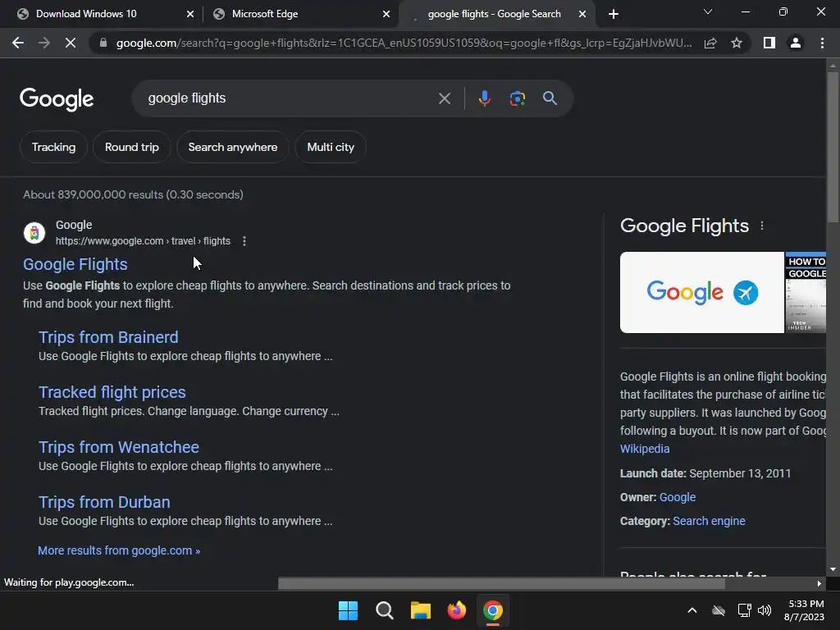This screenshot has height=630, width=840.
Task: Open the Tracked flight prices link
Action: (112, 392)
